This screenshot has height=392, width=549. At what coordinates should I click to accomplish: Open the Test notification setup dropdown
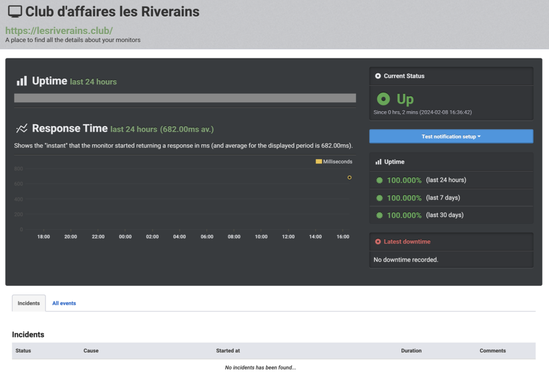451,137
